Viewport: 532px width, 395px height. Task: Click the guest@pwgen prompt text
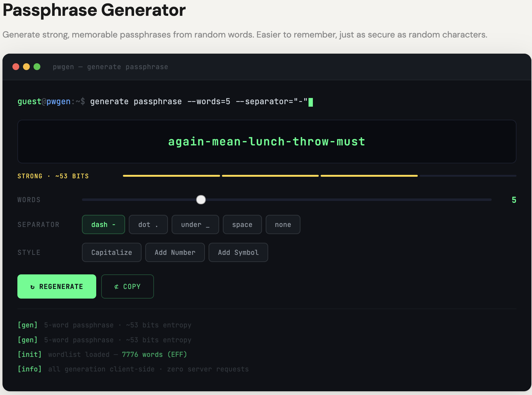(44, 102)
